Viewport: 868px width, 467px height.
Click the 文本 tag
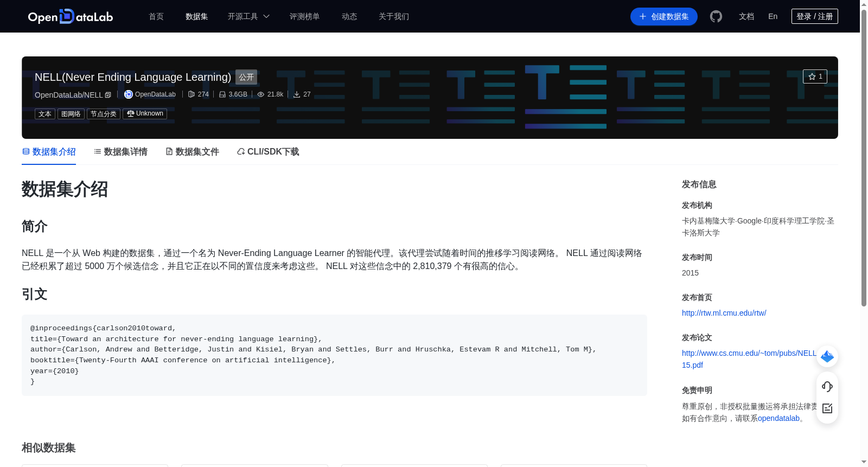pos(45,114)
